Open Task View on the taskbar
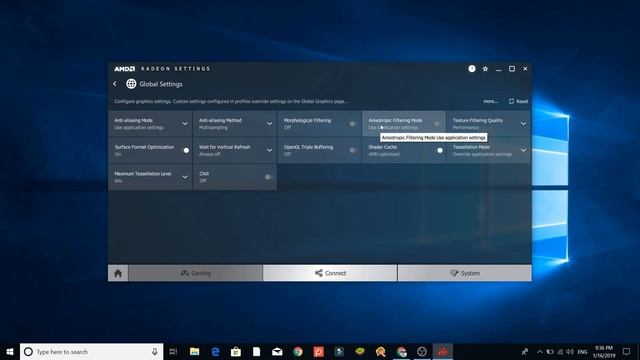 click(x=173, y=351)
